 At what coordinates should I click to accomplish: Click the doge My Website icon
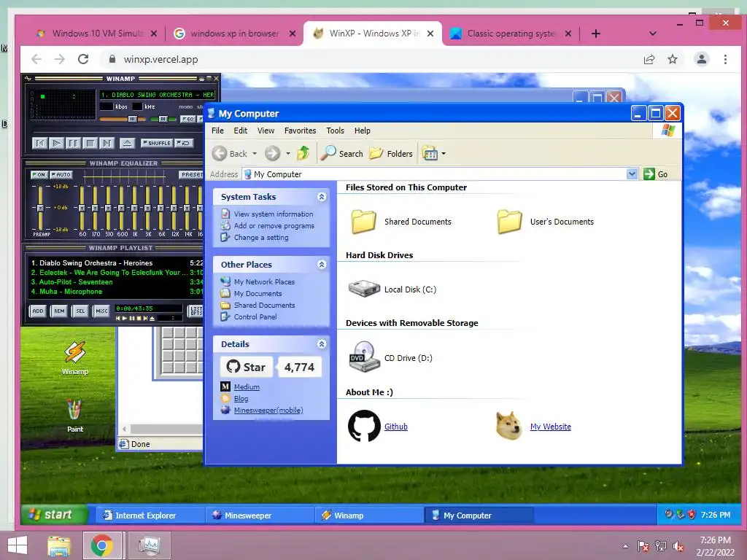[x=508, y=426]
